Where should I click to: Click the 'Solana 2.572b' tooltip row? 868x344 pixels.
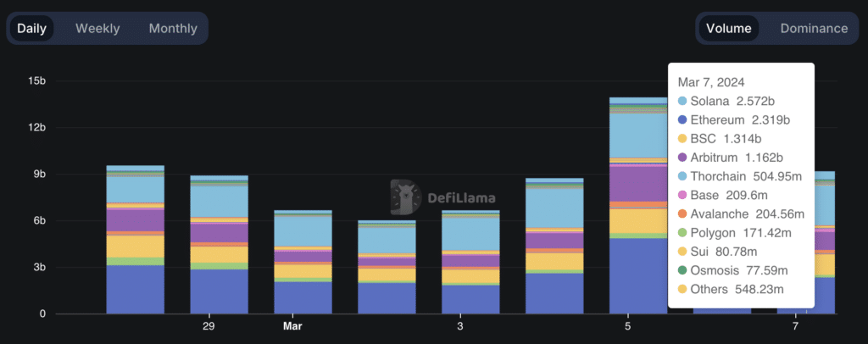[x=726, y=101]
